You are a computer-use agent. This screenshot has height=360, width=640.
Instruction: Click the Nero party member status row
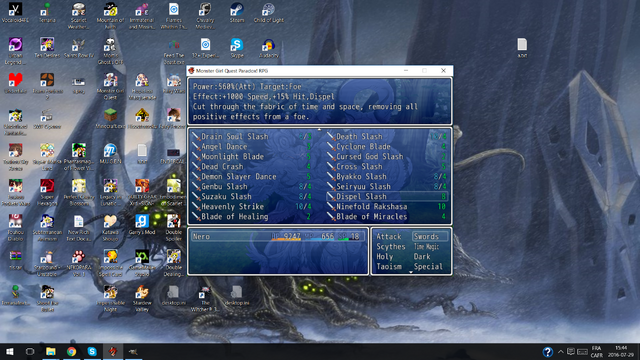(278, 236)
